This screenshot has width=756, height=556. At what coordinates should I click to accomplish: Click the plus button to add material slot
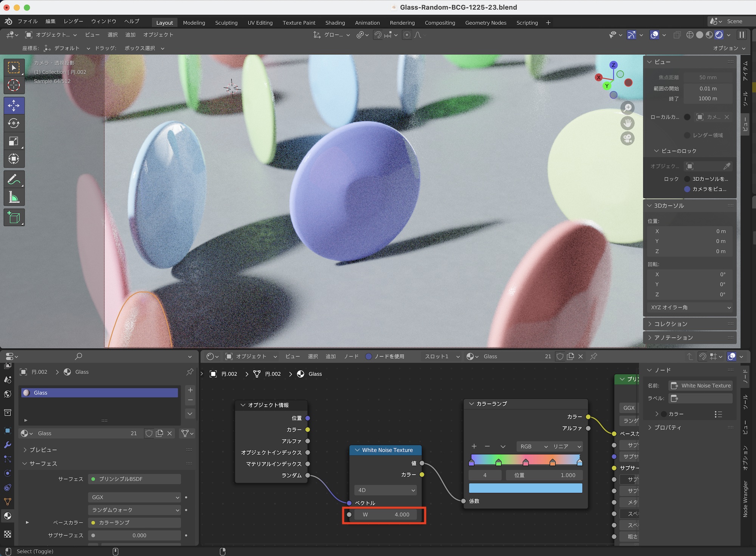pos(190,390)
